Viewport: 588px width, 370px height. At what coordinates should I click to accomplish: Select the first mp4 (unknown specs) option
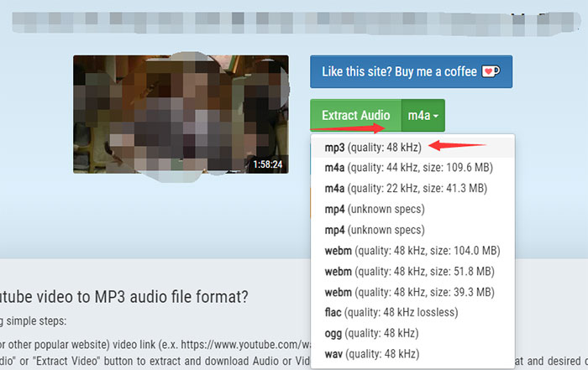[412, 209]
